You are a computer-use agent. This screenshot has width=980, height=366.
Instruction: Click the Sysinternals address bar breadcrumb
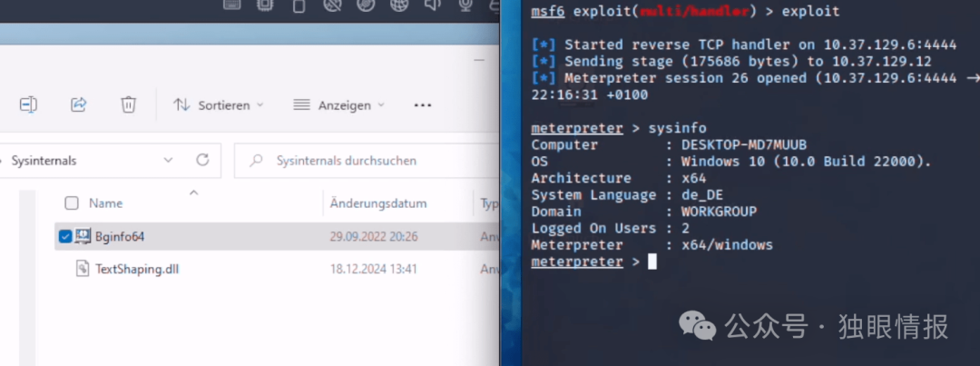coord(44,161)
